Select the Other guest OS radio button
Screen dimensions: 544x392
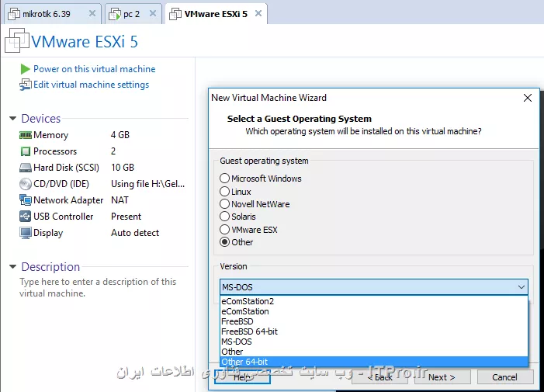pos(225,242)
